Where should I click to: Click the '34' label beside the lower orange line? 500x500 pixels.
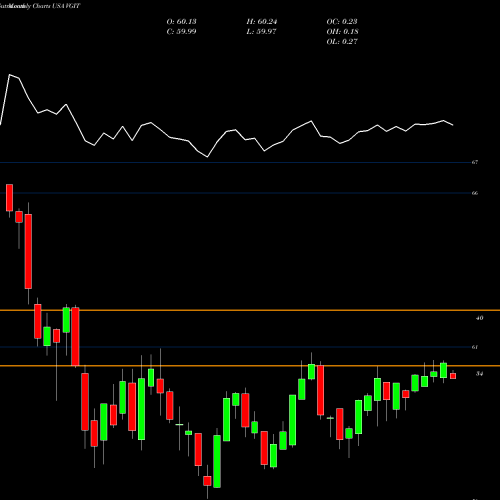pyautogui.click(x=479, y=374)
